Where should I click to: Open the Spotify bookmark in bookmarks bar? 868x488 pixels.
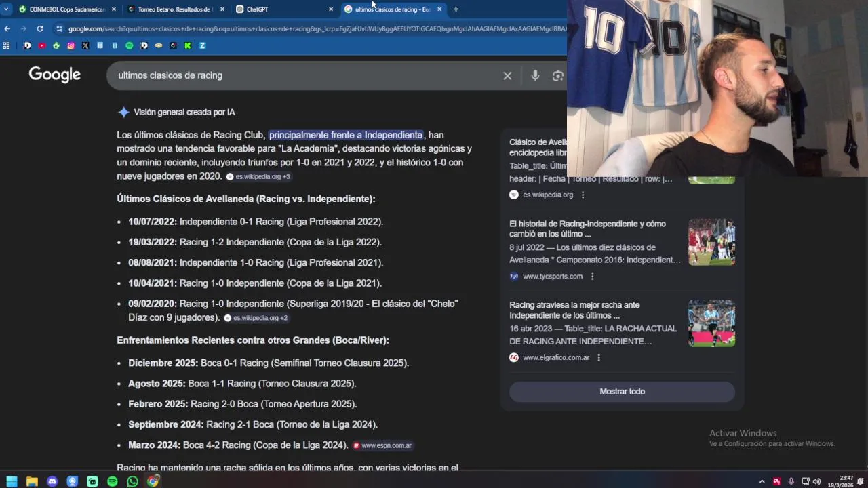click(x=129, y=45)
